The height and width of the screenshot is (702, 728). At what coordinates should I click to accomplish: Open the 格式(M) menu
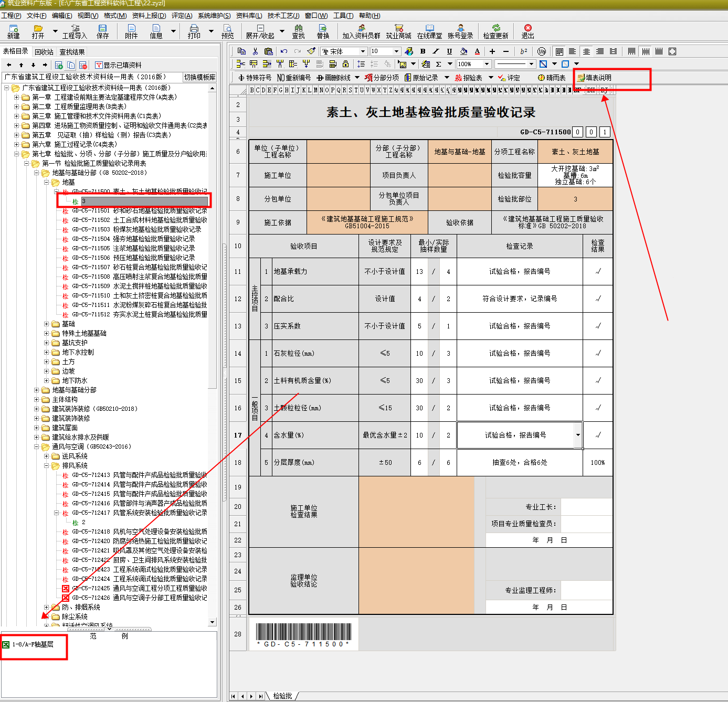coord(115,16)
